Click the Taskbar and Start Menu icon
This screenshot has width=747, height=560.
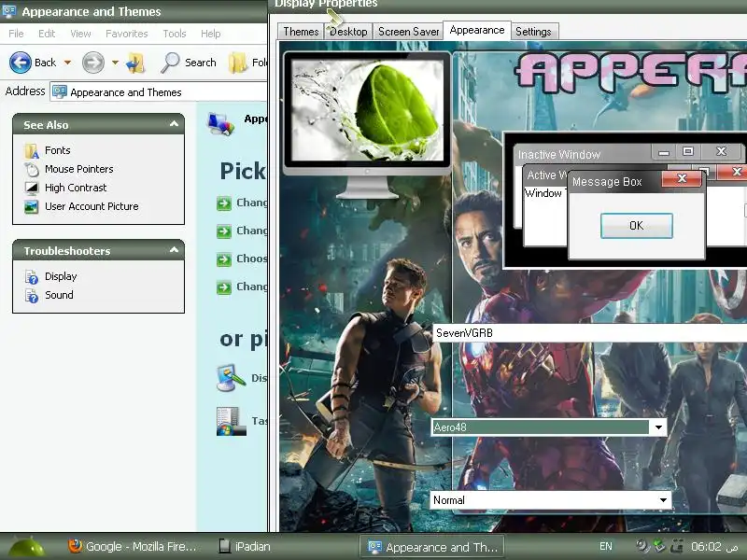(x=231, y=421)
